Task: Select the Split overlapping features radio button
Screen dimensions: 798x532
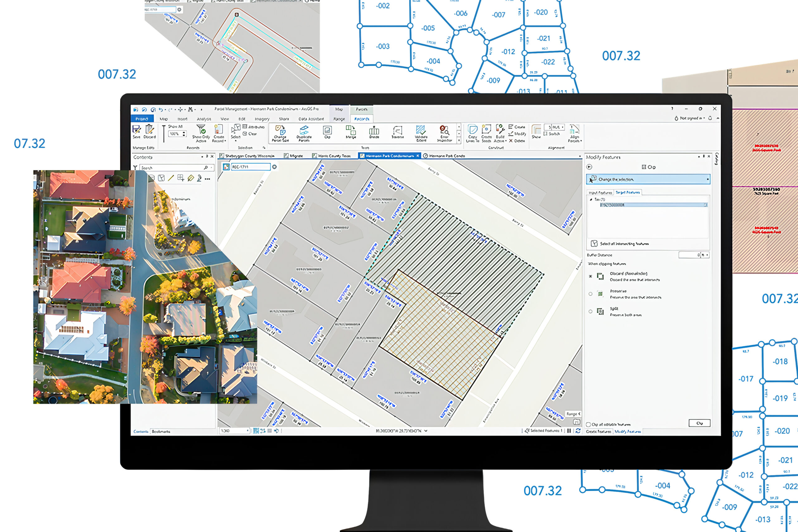Action: pos(591,311)
